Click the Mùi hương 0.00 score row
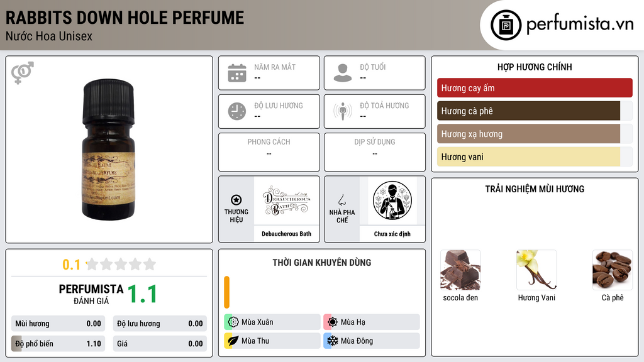Viewport: 644px width, 362px height. click(58, 324)
